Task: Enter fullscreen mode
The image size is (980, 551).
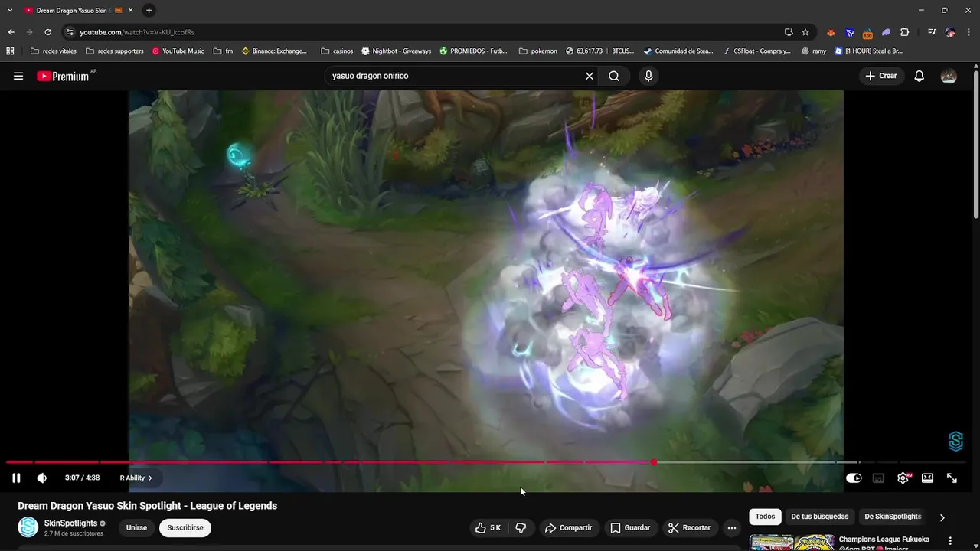Action: click(x=952, y=478)
